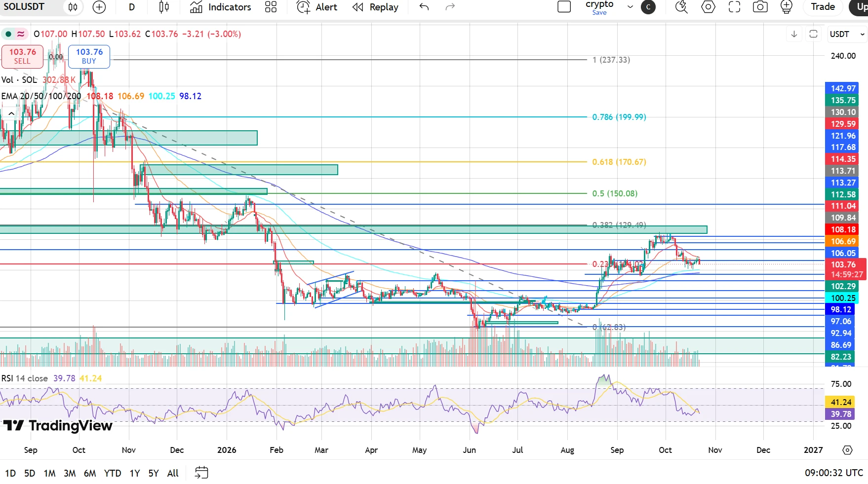Image resolution: width=868 pixels, height=484 pixels.
Task: Open the lightbulb ideas icon
Action: click(786, 7)
